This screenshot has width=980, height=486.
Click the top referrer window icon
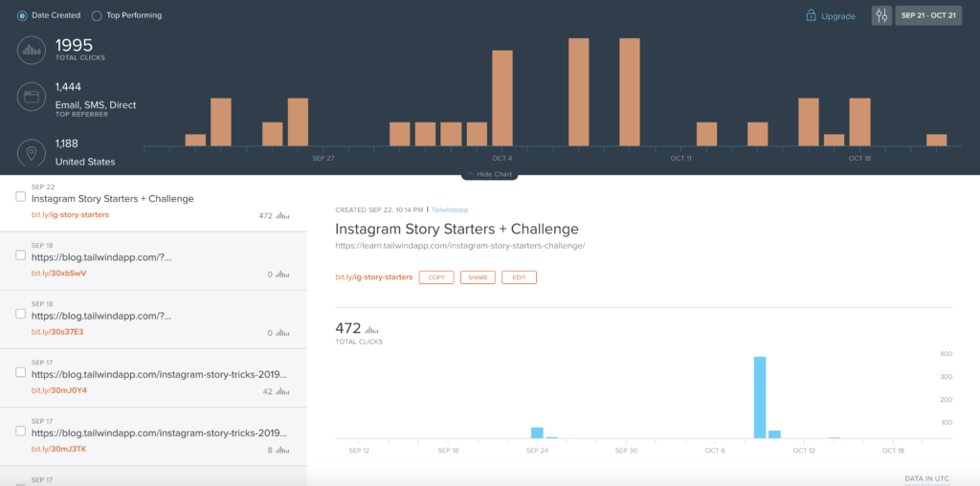click(x=32, y=97)
